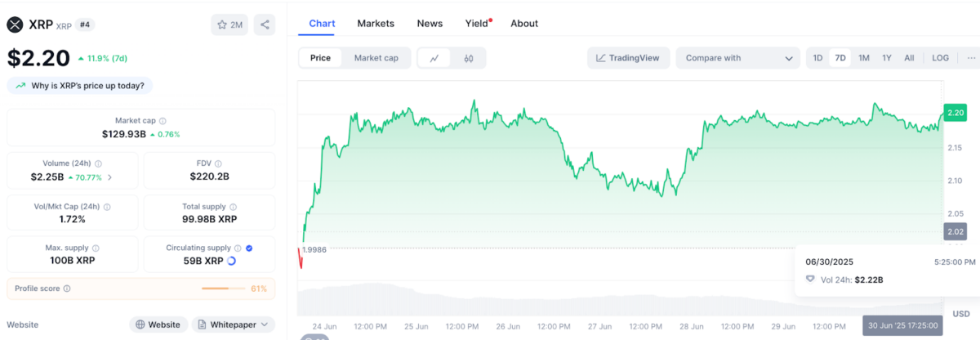The height and width of the screenshot is (340, 980).
Task: Click the $129.93B market cap value
Action: coord(124,134)
